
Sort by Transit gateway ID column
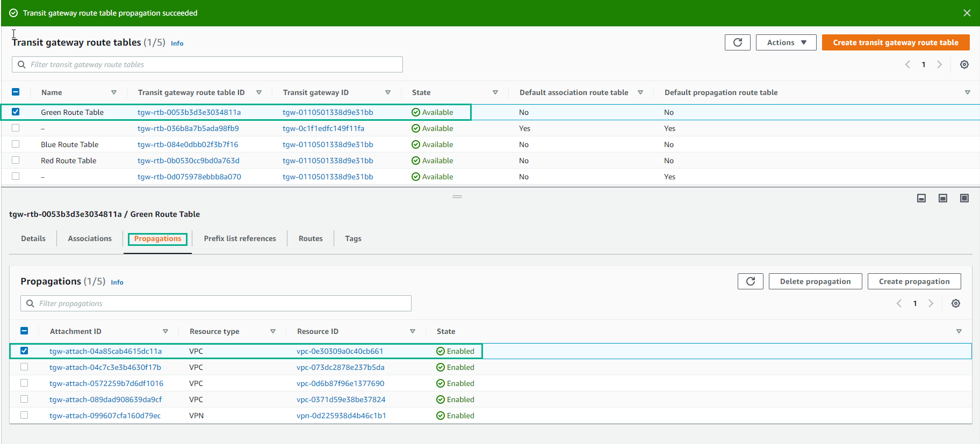click(x=388, y=92)
